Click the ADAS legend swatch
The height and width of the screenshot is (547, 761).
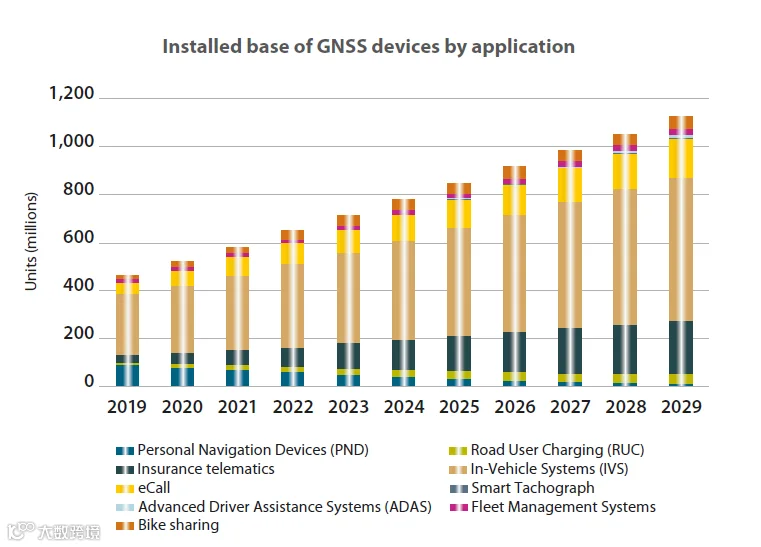point(125,508)
